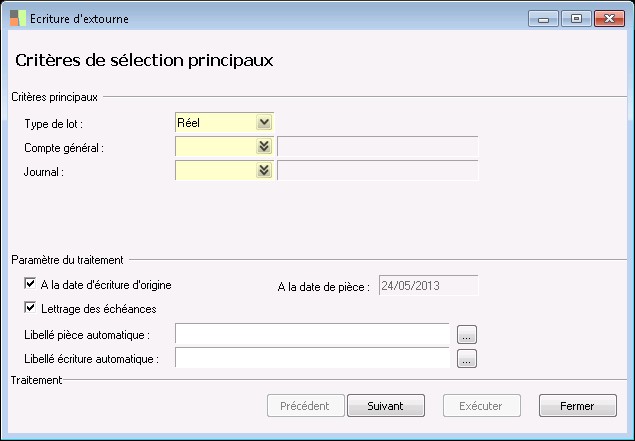635x441 pixels.
Task: Click the Ecriture d'extourne window title icon
Action: coord(17,18)
